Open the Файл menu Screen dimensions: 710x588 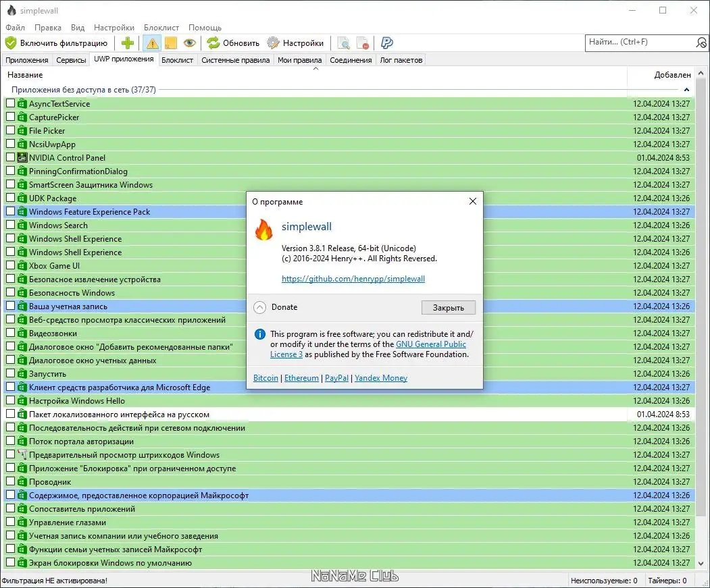(15, 28)
